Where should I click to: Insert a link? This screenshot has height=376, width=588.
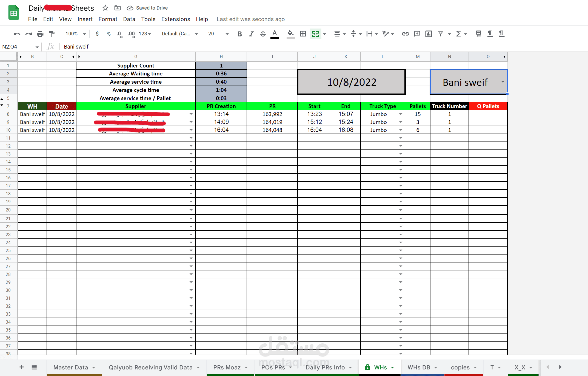coord(405,34)
